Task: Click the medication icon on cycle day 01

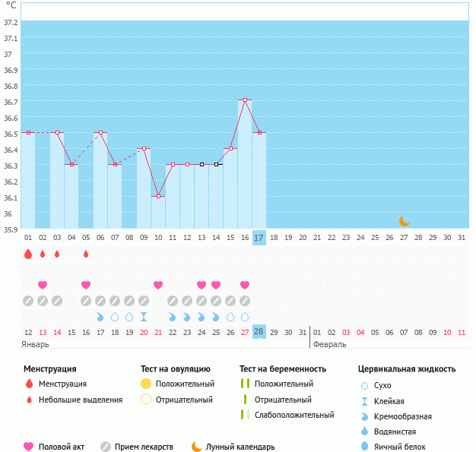Action: tap(28, 301)
